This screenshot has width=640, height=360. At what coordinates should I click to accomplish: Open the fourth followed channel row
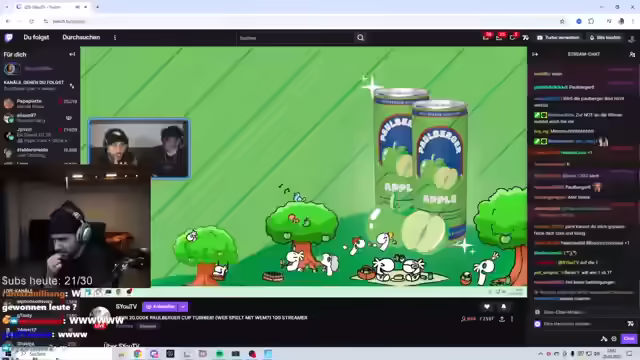[x=40, y=152]
